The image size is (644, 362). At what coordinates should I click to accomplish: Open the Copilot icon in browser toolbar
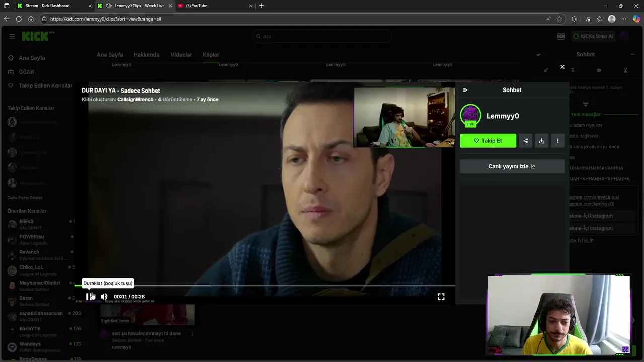[x=636, y=19]
